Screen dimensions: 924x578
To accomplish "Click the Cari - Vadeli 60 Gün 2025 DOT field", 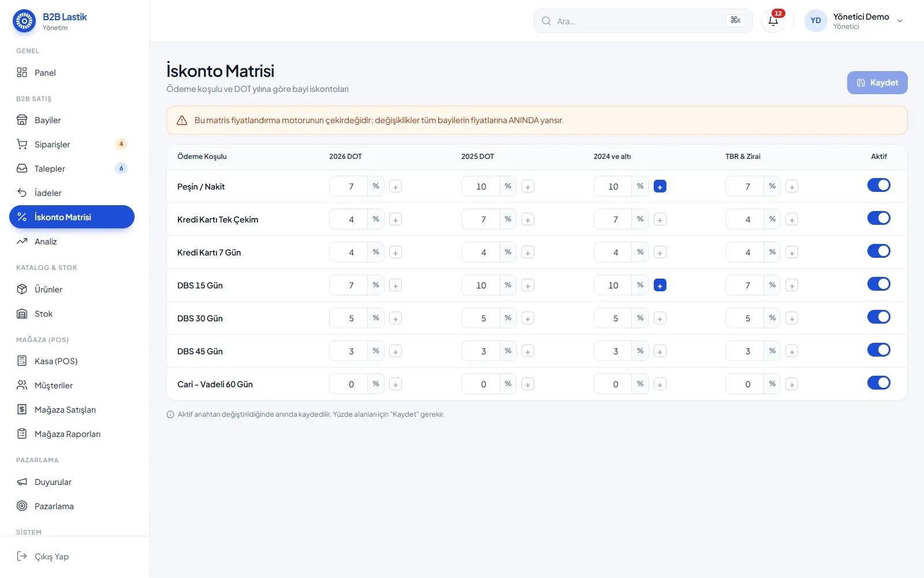I will [x=481, y=384].
